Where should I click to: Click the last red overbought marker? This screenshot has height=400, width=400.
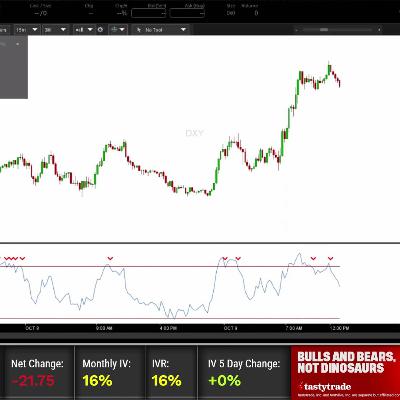tap(330, 258)
